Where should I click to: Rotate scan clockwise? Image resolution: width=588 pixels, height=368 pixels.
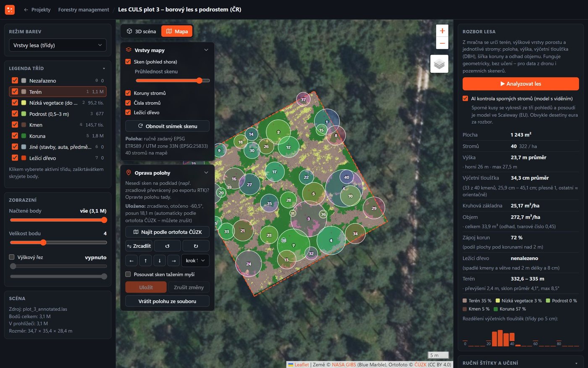point(196,246)
